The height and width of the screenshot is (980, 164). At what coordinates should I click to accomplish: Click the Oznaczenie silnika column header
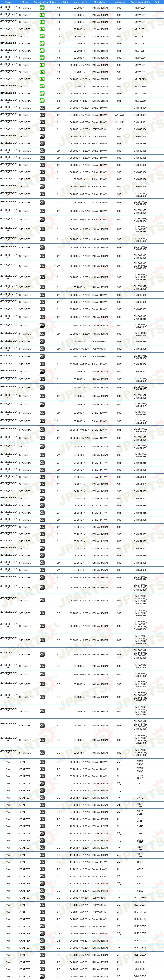pyautogui.click(x=140, y=2)
